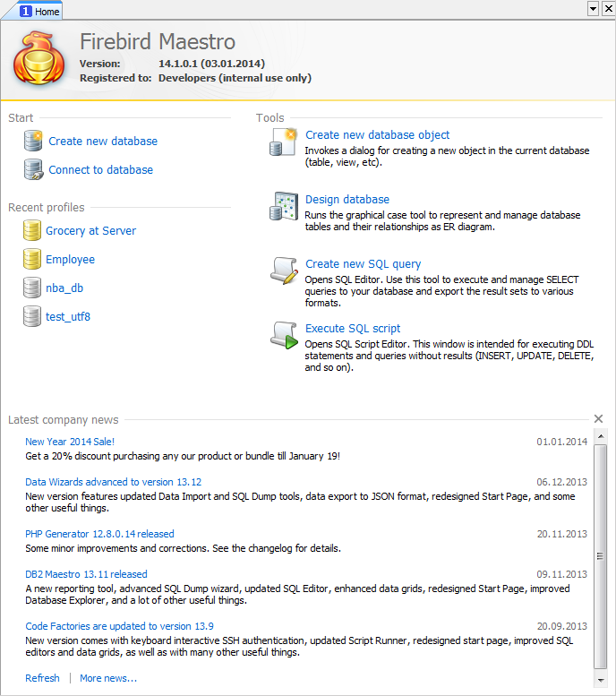Click the More news link
Image resolution: width=616 pixels, height=696 pixels.
(x=108, y=678)
